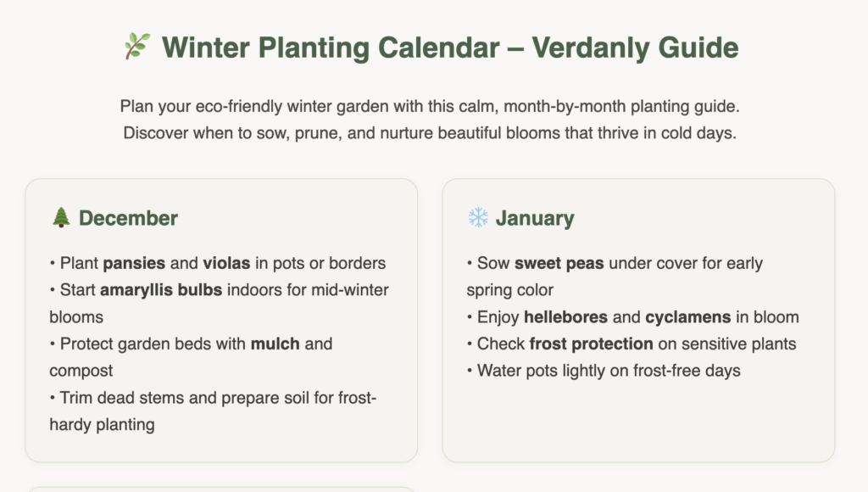Click the bold word cyclamens
This screenshot has height=492, width=868.
click(687, 317)
